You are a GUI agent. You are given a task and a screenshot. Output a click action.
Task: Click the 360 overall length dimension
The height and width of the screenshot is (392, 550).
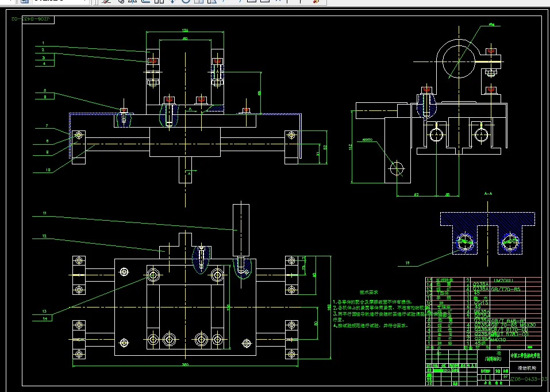[x=185, y=364]
